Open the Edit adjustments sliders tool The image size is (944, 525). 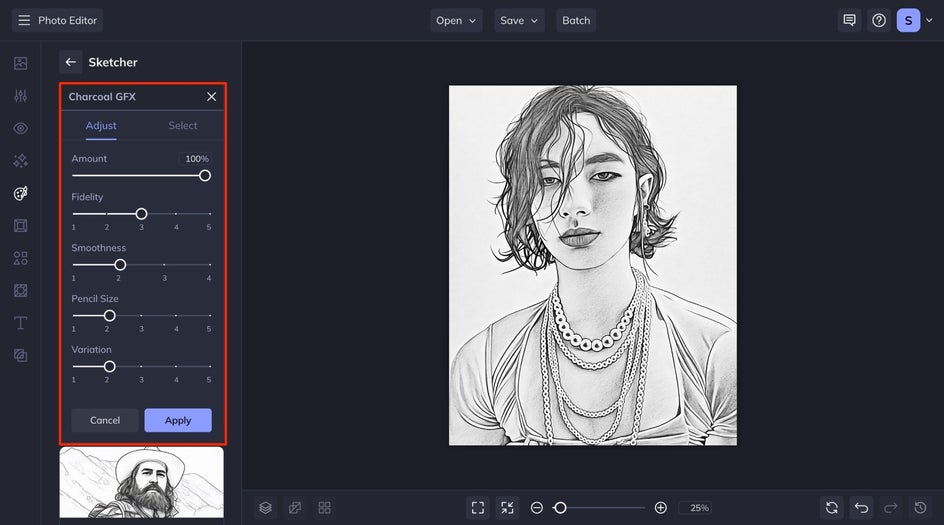[x=20, y=96]
